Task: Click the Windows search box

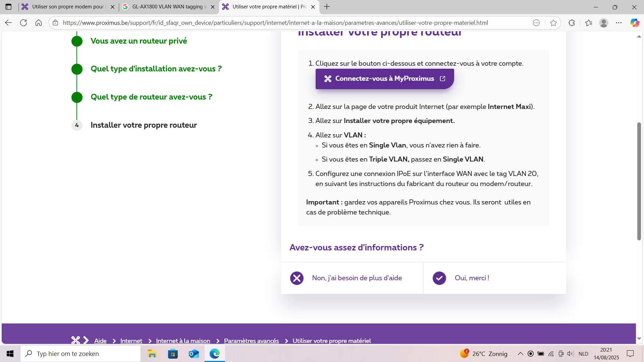Action: pos(80,354)
